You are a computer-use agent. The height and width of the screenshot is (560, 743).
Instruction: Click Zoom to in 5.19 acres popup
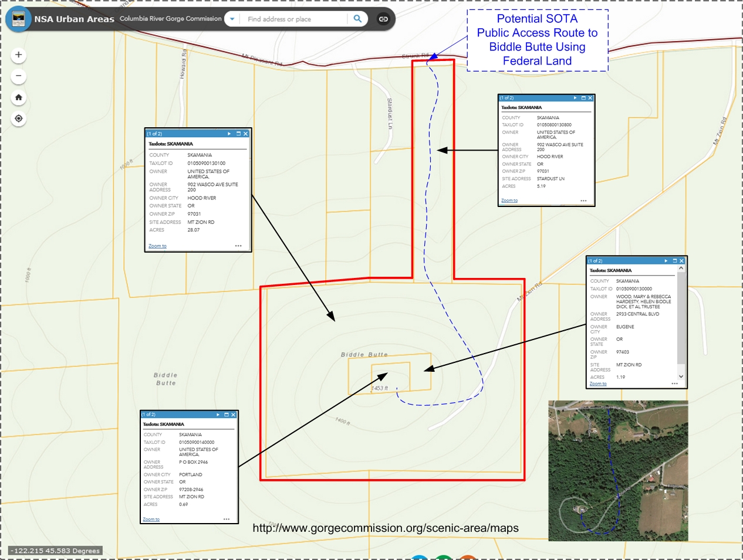(x=509, y=201)
